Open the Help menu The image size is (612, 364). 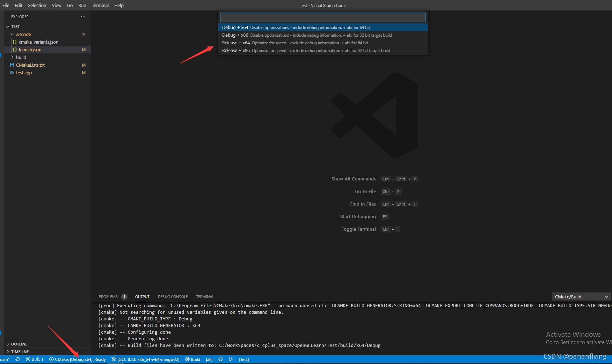[x=119, y=5]
